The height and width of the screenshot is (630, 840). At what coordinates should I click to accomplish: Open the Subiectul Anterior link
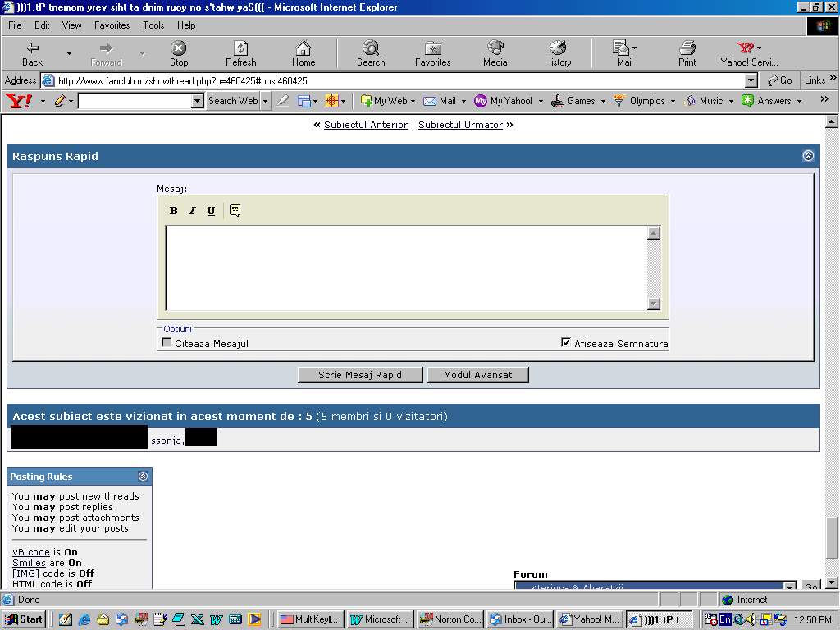click(x=365, y=125)
